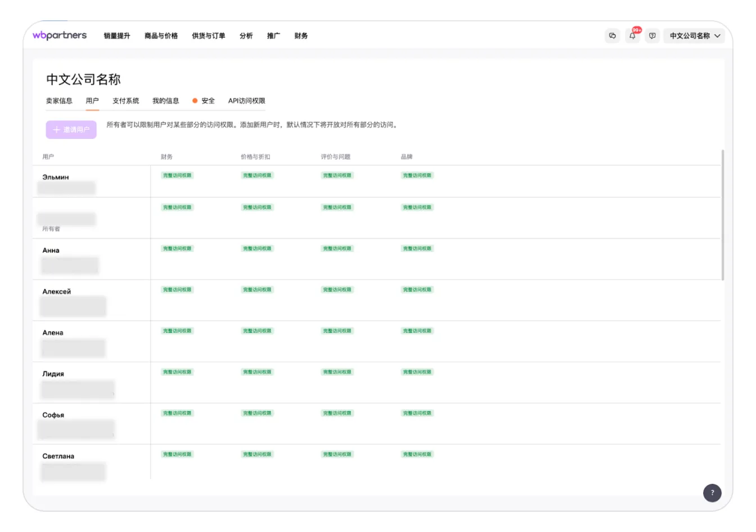Viewport: 756px width, 532px height.
Task: Open the floating help button
Action: point(712,493)
